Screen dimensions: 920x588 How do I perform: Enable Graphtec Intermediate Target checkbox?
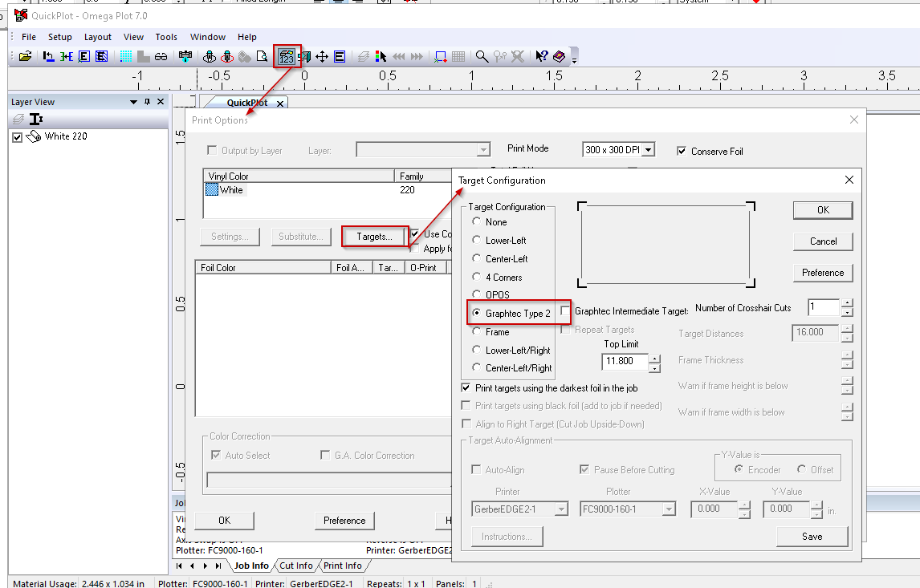point(565,310)
